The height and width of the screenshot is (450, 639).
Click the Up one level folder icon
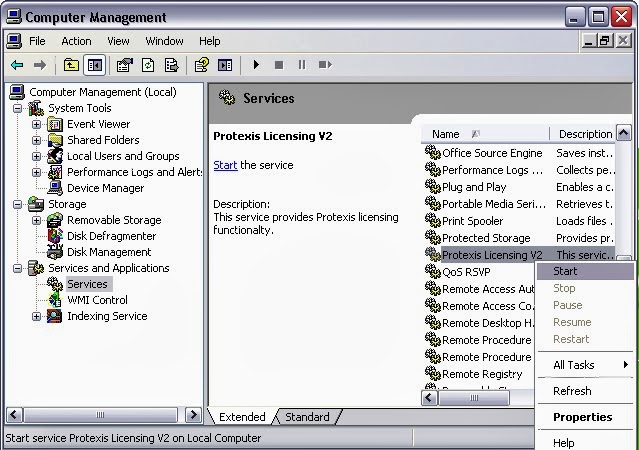(x=71, y=65)
